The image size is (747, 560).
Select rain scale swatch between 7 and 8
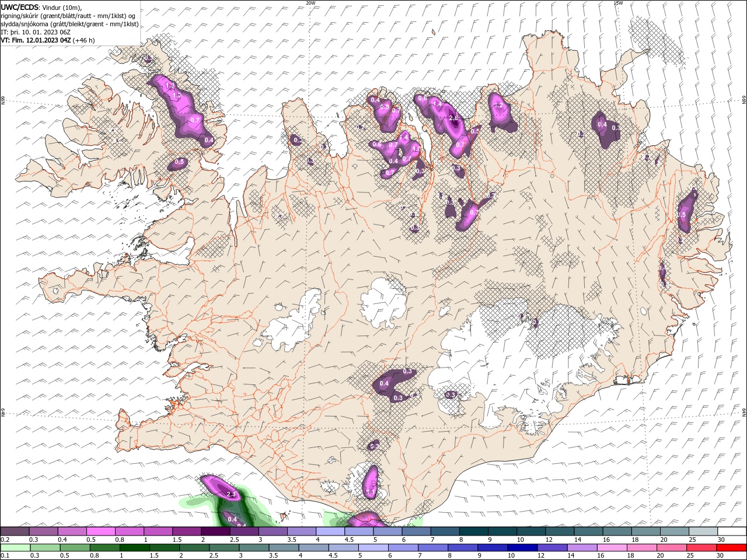coord(433,548)
